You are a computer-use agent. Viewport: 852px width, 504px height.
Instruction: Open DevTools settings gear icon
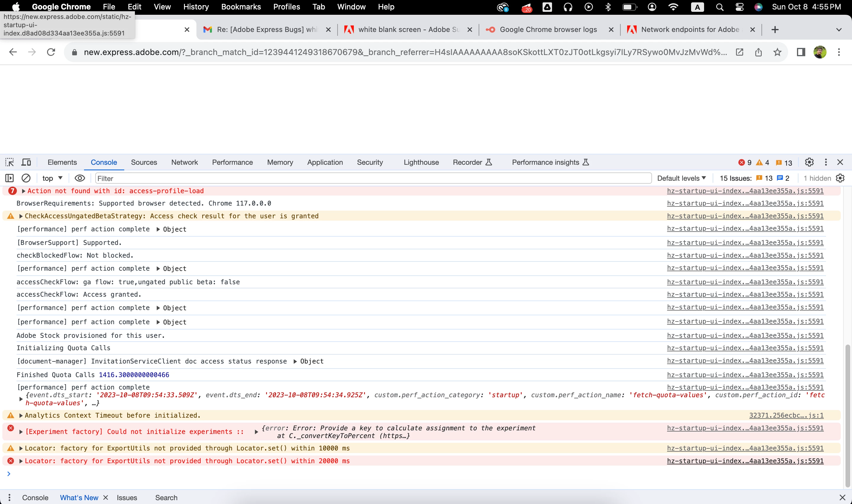click(x=809, y=162)
